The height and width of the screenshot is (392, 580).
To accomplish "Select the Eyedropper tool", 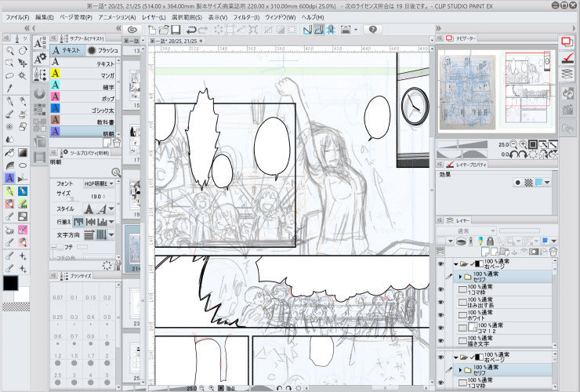I will tap(10, 88).
